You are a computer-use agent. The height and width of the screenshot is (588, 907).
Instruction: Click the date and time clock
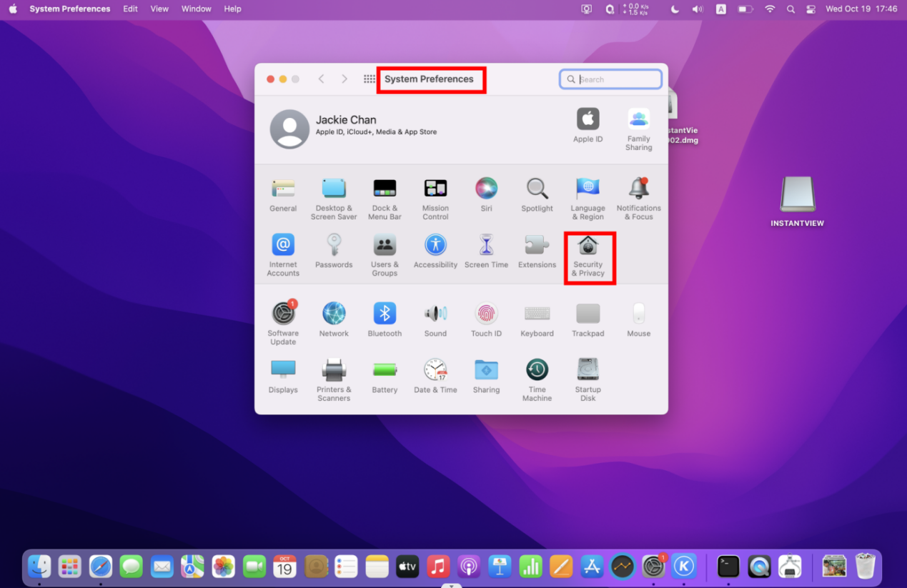pyautogui.click(x=861, y=9)
